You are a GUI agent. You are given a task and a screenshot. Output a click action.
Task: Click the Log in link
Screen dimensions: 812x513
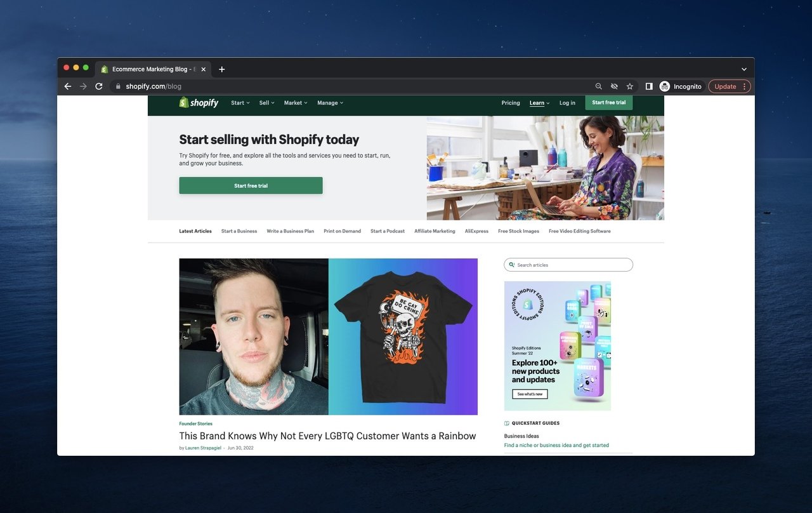pyautogui.click(x=567, y=103)
